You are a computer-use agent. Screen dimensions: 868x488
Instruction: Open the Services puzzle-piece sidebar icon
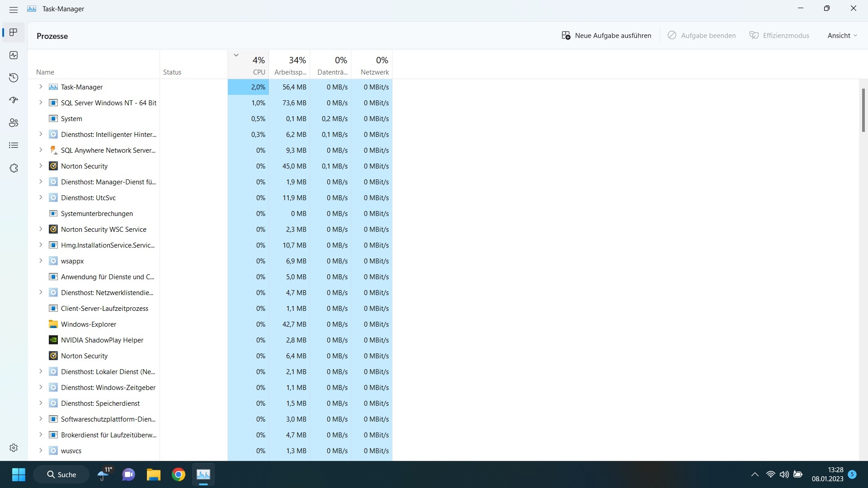pyautogui.click(x=14, y=168)
